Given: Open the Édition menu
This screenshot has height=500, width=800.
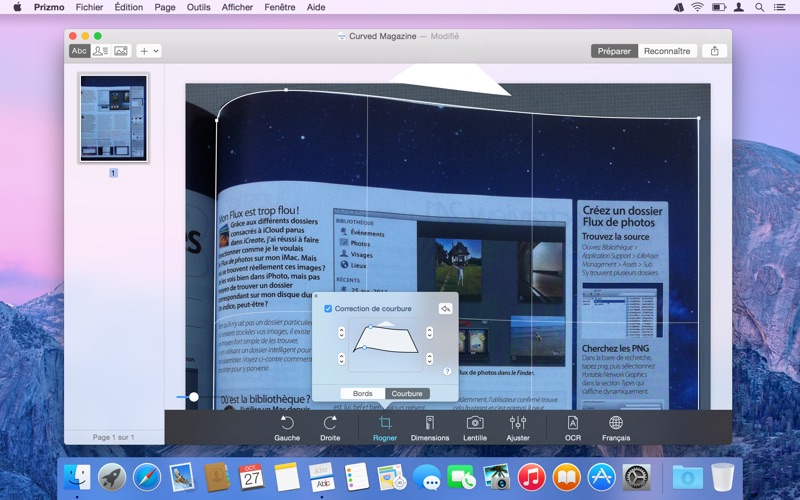Looking at the screenshot, I should 129,7.
